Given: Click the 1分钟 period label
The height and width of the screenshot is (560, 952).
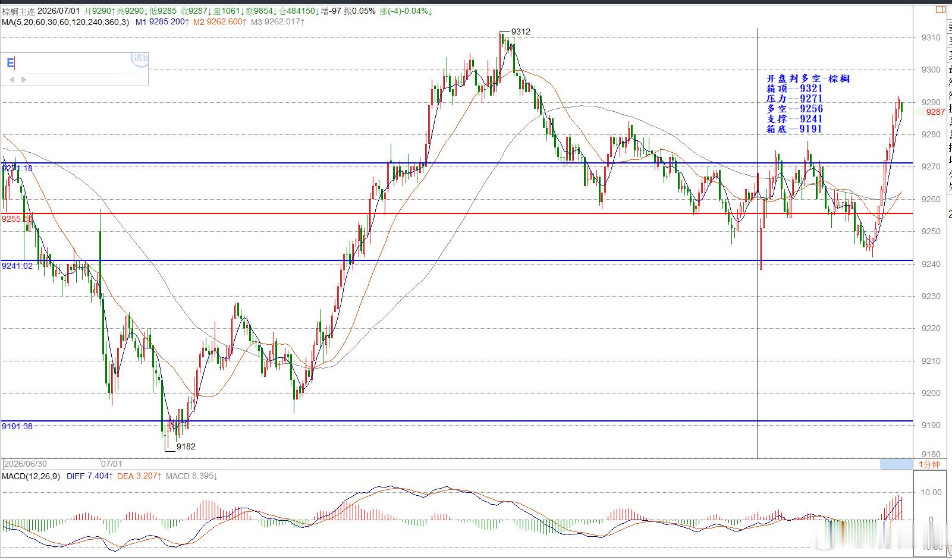Looking at the screenshot, I should click(929, 464).
